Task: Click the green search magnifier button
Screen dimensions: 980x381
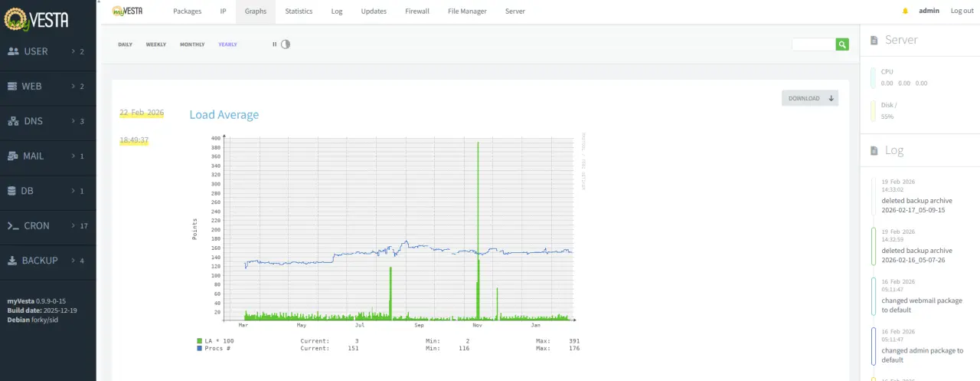Action: click(x=842, y=44)
